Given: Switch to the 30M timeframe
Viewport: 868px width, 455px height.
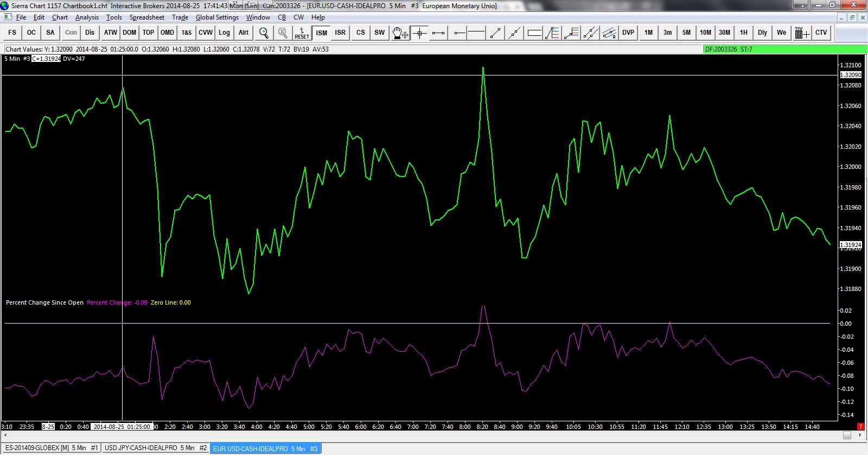Looking at the screenshot, I should click(725, 33).
